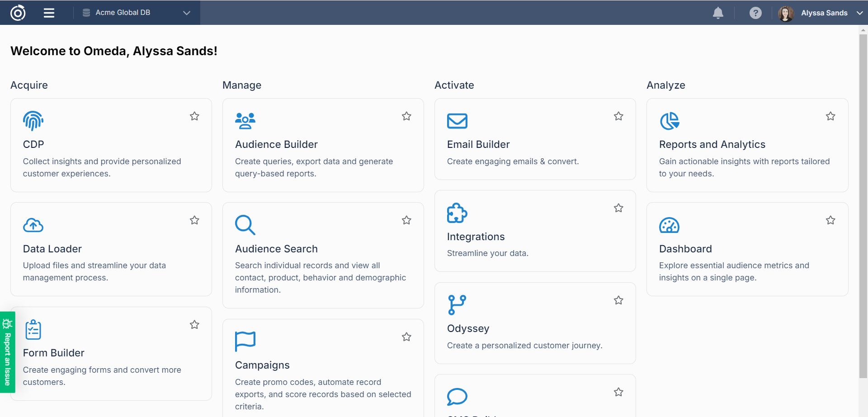This screenshot has width=868, height=417.
Task: Click the Data Loader cloud upload icon
Action: pyautogui.click(x=33, y=225)
